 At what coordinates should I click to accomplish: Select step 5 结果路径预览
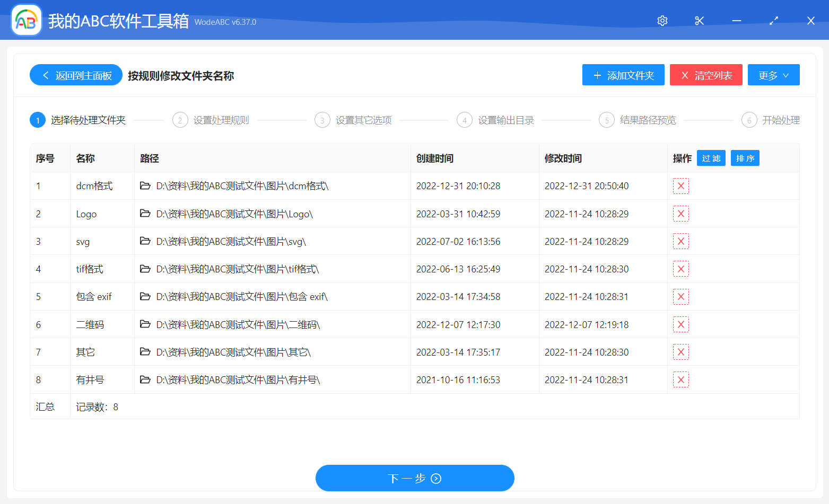pyautogui.click(x=638, y=120)
